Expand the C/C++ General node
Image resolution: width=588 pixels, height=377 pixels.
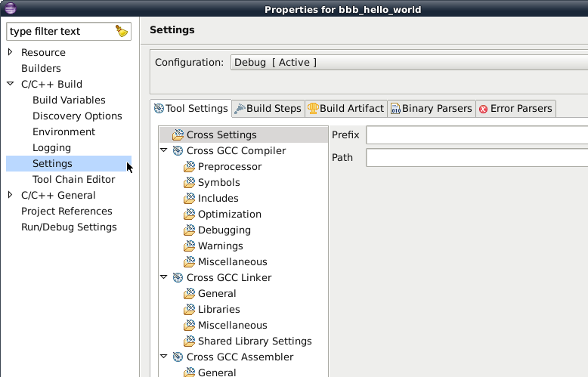click(x=11, y=195)
